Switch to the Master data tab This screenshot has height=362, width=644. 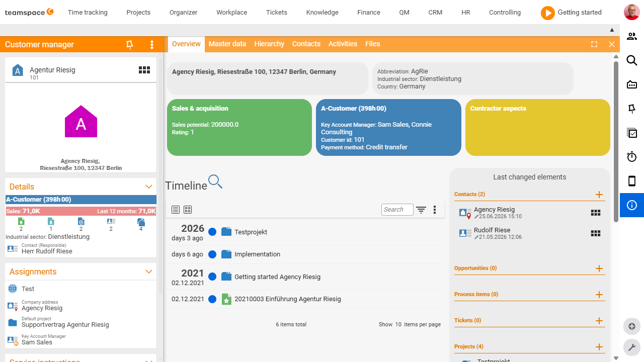[227, 44]
